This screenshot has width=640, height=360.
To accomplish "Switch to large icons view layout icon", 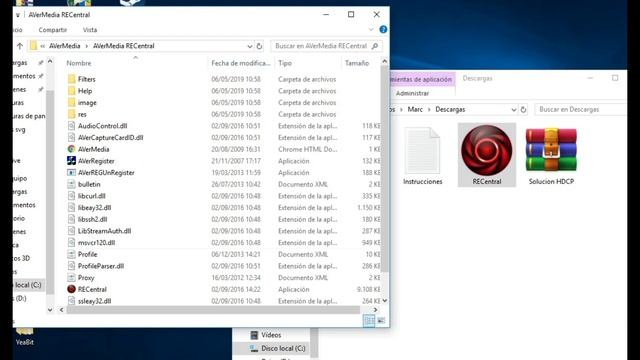I will coord(381,320).
